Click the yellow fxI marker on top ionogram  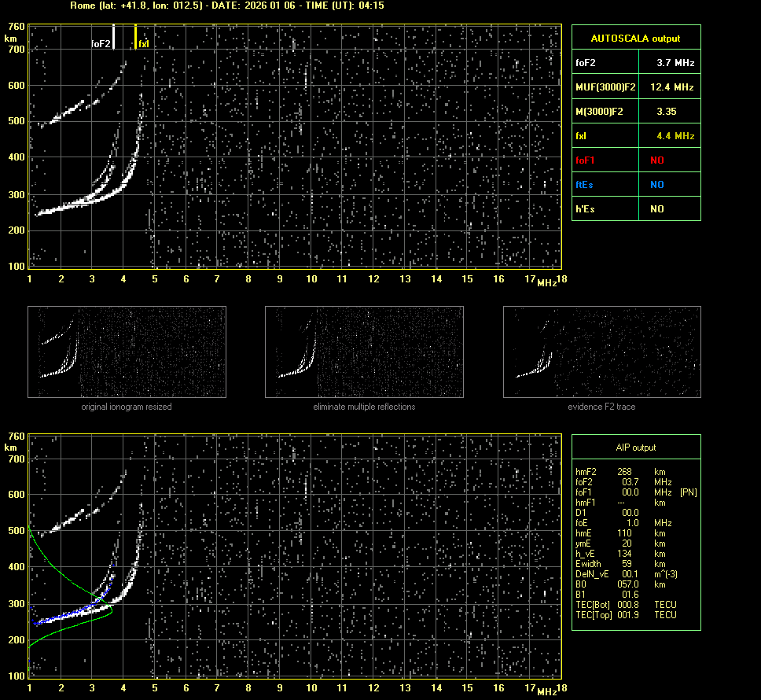click(136, 37)
